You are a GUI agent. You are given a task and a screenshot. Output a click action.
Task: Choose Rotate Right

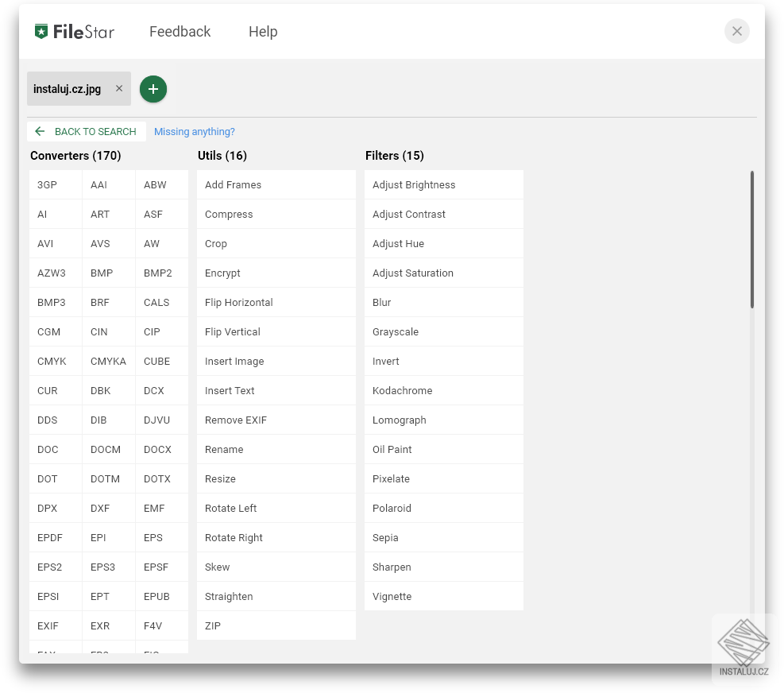click(x=276, y=537)
